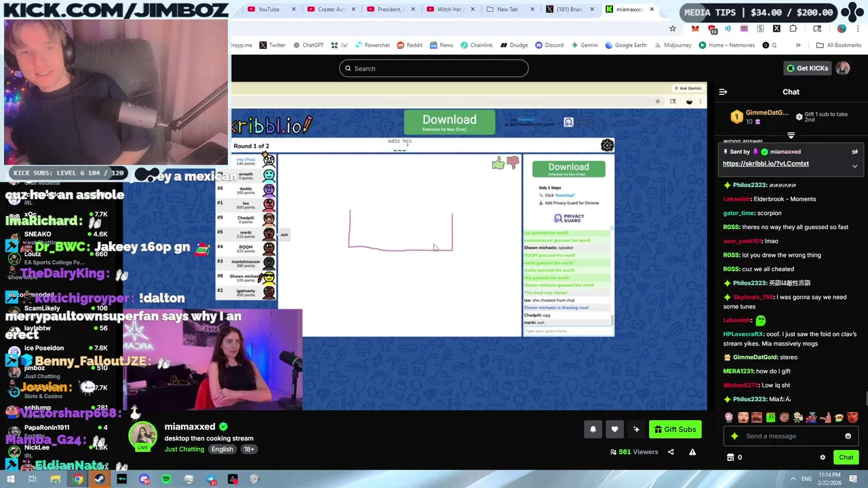This screenshot has width=868, height=488.
Task: Open the All Bookmarks folder
Action: 839,45
